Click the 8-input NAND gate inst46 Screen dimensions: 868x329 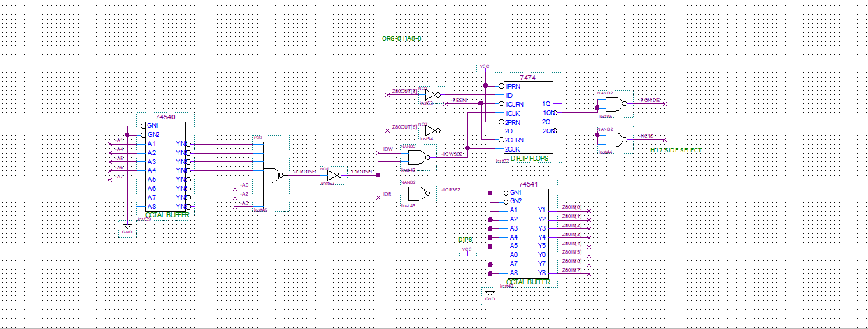(276, 175)
